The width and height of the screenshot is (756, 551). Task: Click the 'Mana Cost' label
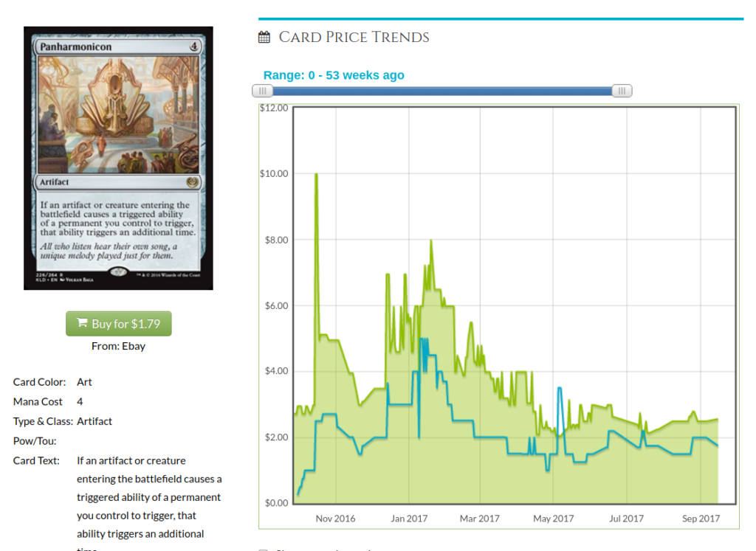38,402
